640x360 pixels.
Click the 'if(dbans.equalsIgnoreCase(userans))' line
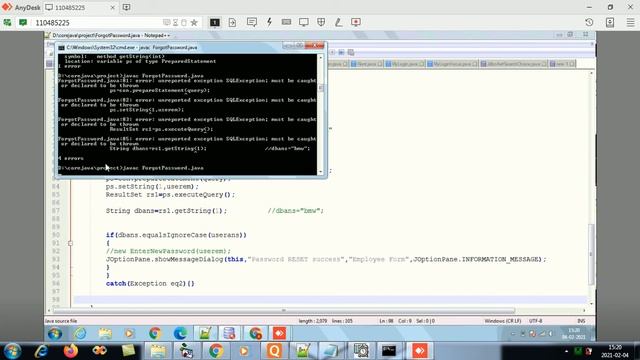point(176,235)
